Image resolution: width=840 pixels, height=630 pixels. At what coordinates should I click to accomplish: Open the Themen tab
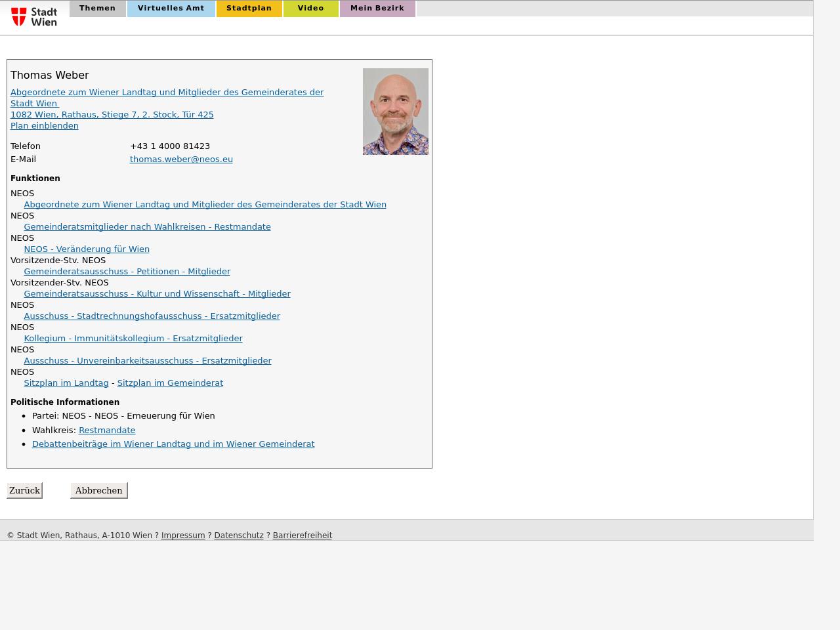click(x=98, y=9)
